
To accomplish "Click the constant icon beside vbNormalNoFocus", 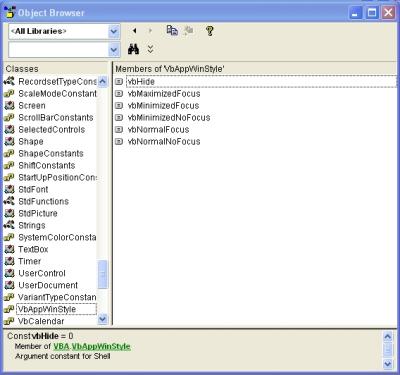I will [x=119, y=142].
